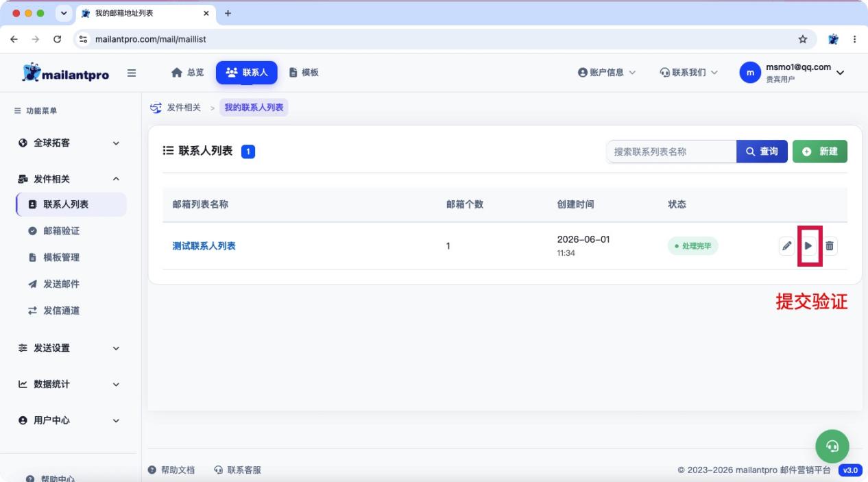The image size is (868, 482).
Task: Click the edit pencil icon for 测试联系人列表
Action: point(787,245)
